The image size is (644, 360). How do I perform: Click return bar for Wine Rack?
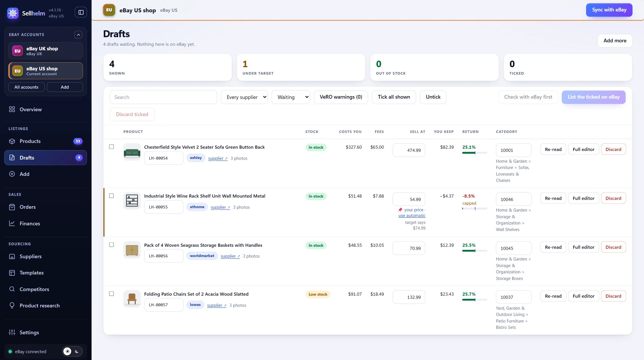[475, 209]
